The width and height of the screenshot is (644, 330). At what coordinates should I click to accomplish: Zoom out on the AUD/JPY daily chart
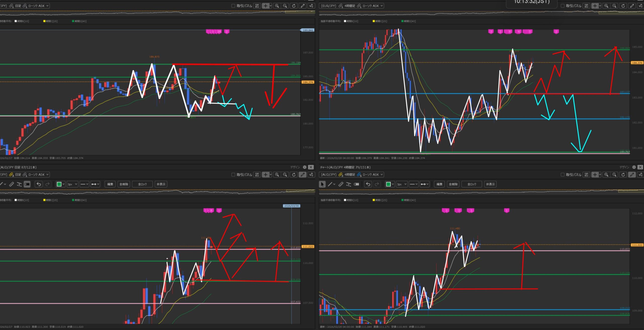point(285,174)
